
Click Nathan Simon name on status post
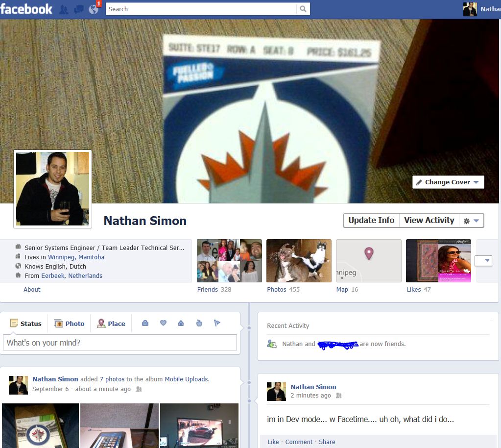[x=313, y=387]
